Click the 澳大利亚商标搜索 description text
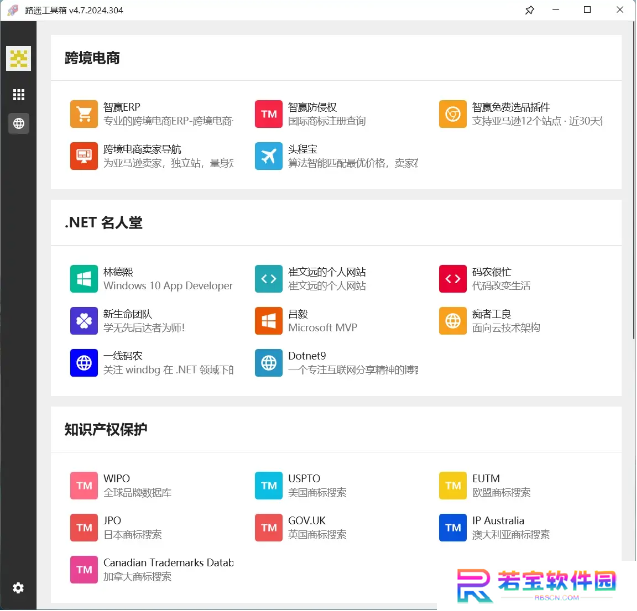This screenshot has width=637, height=611. (x=511, y=535)
